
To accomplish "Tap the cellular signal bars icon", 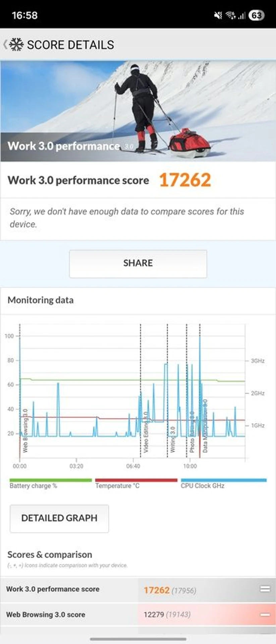I will tap(241, 15).
